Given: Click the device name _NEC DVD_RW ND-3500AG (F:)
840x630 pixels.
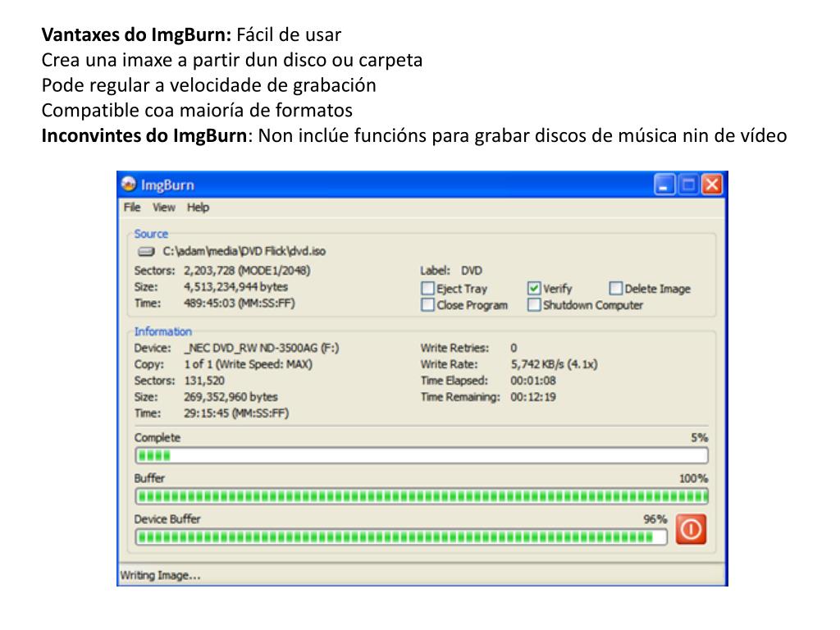Looking at the screenshot, I should [x=262, y=348].
